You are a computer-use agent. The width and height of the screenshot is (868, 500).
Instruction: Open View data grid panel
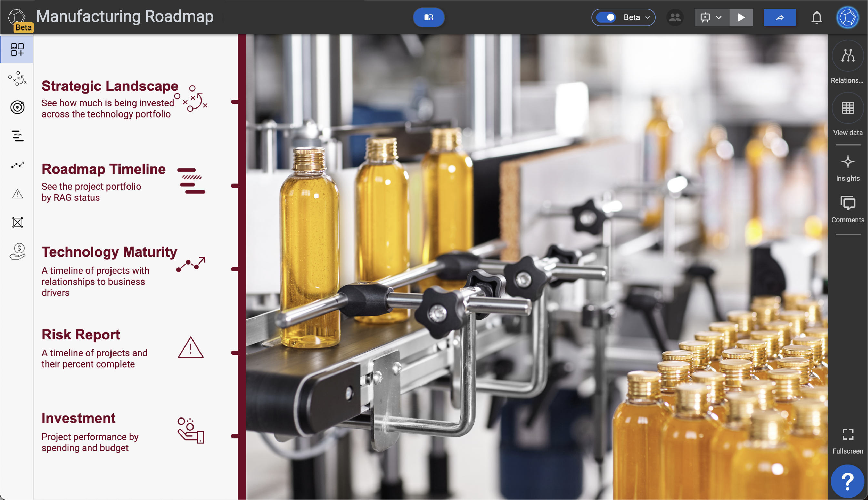coord(847,107)
